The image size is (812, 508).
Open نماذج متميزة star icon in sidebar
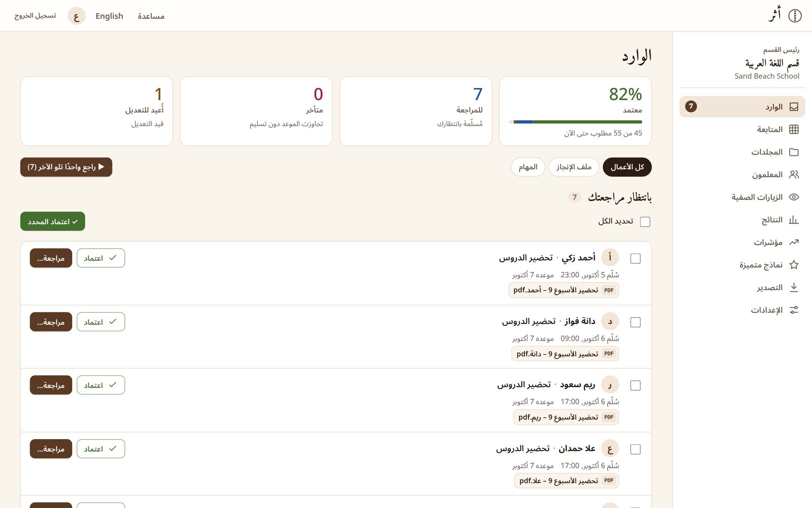pos(794,265)
